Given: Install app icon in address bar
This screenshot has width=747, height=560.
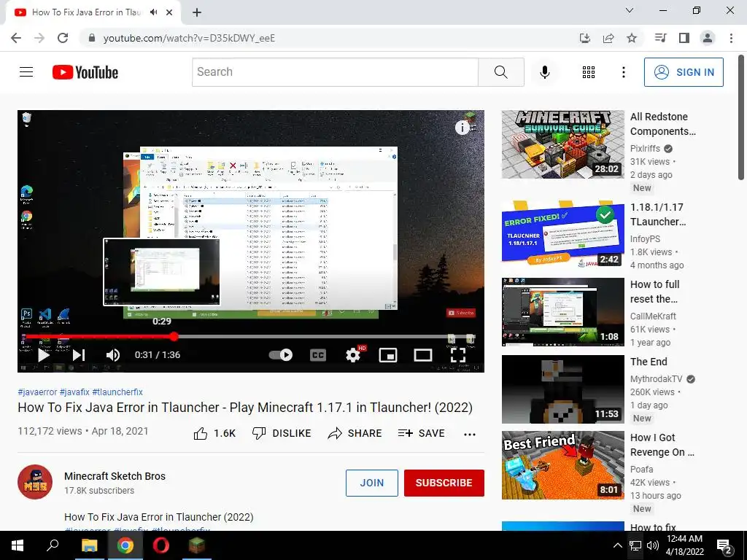Looking at the screenshot, I should (x=584, y=38).
